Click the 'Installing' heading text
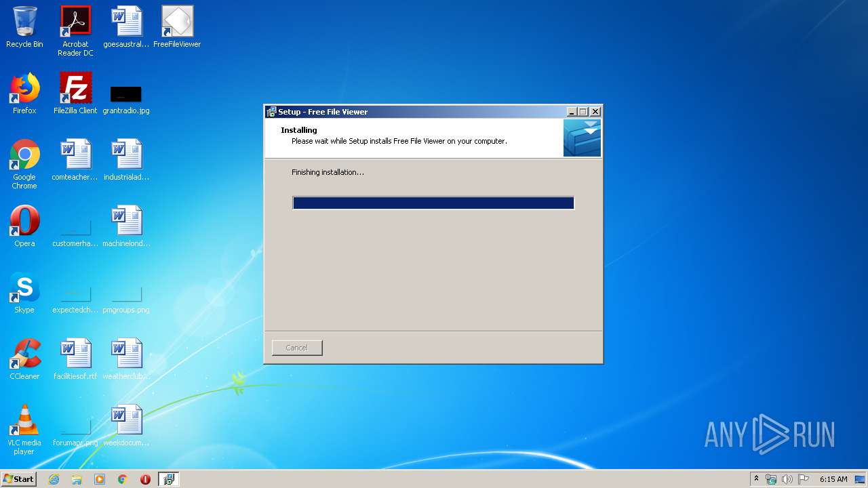Viewport: 868px width, 488px height. 299,130
